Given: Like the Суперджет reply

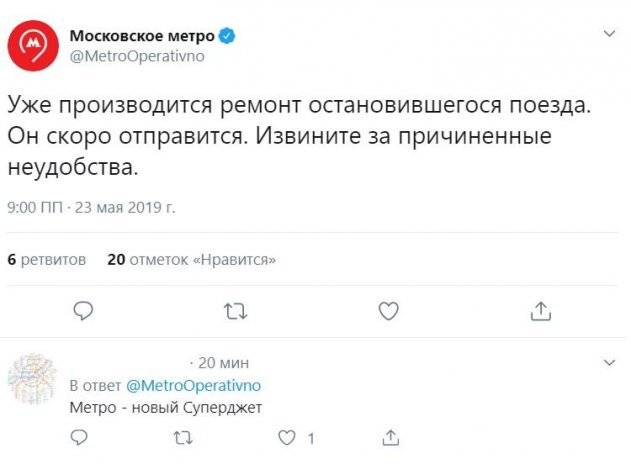Looking at the screenshot, I should [286, 437].
